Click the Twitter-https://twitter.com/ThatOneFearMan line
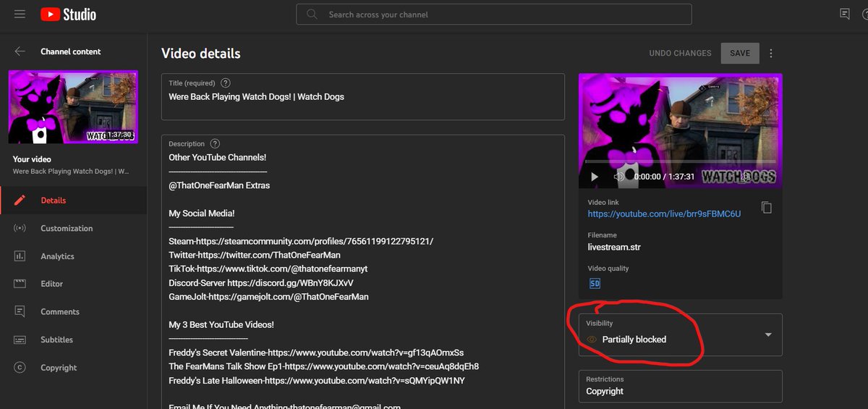The width and height of the screenshot is (868, 409). coord(255,255)
